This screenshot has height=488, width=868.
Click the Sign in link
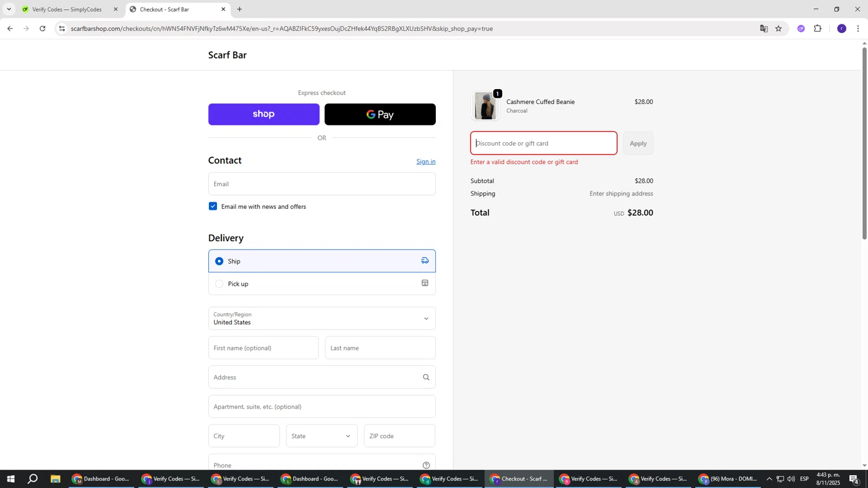pos(426,161)
